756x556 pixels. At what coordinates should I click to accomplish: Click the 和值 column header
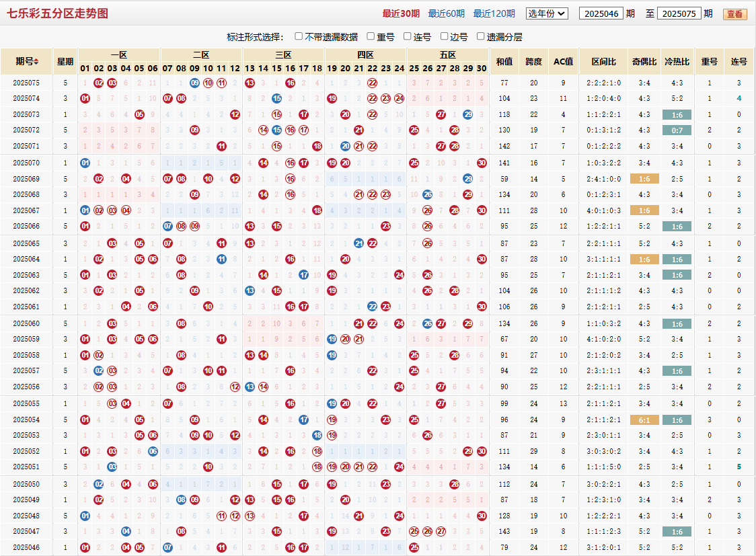(504, 62)
